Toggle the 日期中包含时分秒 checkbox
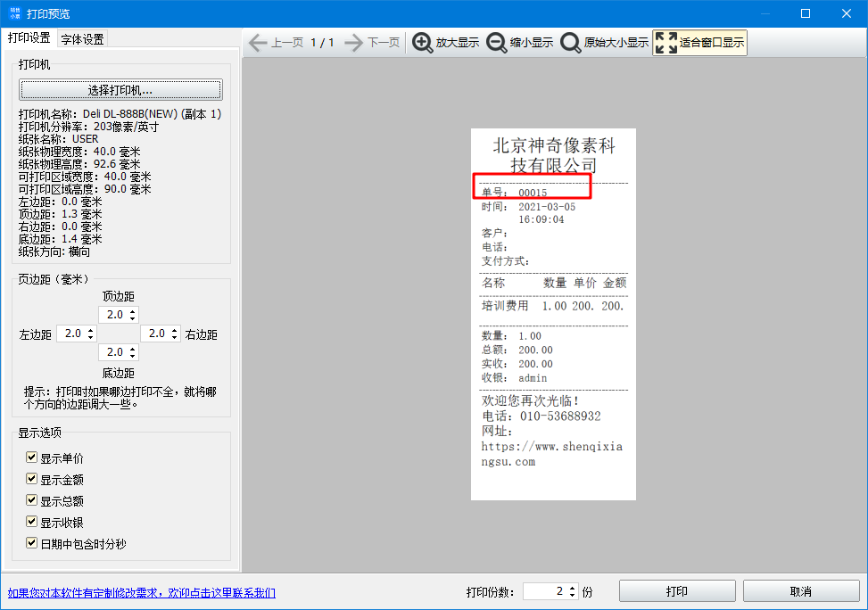 coord(31,543)
